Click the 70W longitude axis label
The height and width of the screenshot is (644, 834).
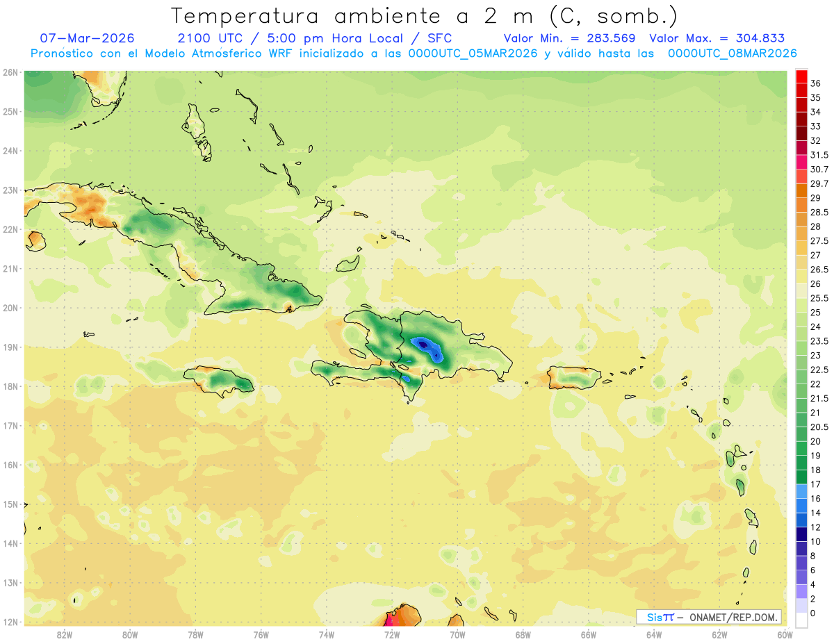[x=457, y=634]
